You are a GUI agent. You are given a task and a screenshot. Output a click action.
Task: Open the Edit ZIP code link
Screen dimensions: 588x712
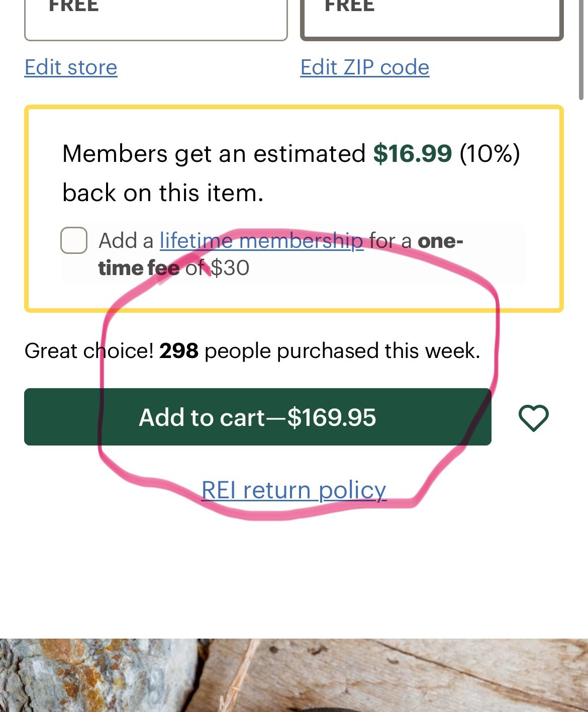tap(365, 67)
